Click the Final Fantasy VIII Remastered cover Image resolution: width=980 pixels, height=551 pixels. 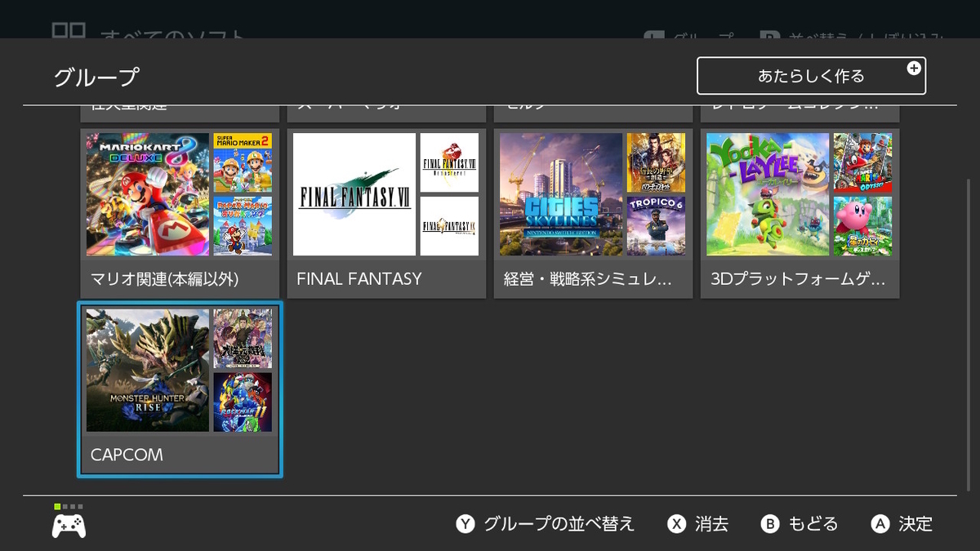pyautogui.click(x=449, y=162)
